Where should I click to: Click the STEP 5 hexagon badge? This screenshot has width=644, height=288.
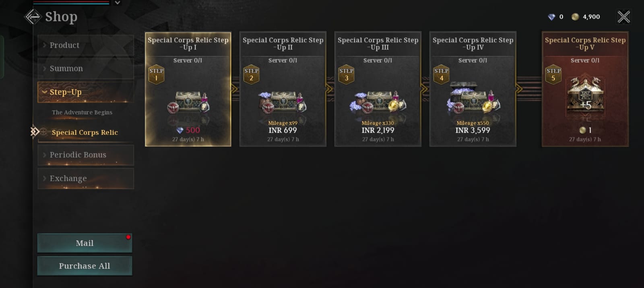click(553, 75)
